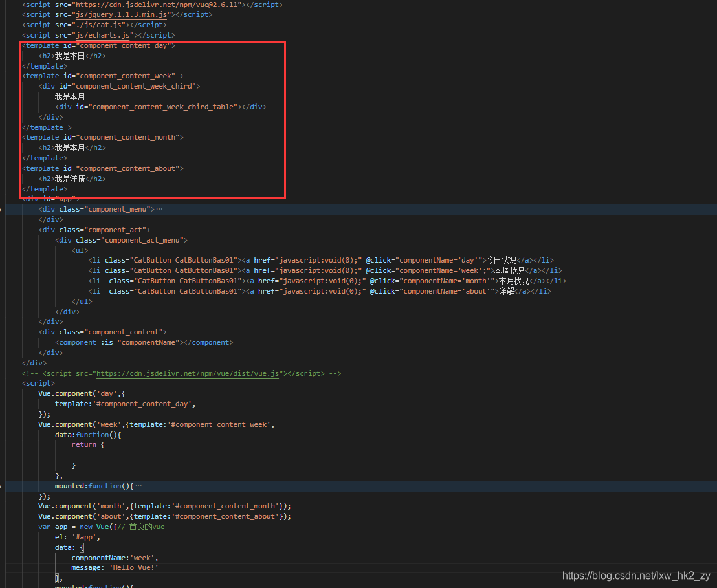Image resolution: width=717 pixels, height=588 pixels.
Task: Open the commented vue/dist/vue.js URL
Action: [x=188, y=373]
